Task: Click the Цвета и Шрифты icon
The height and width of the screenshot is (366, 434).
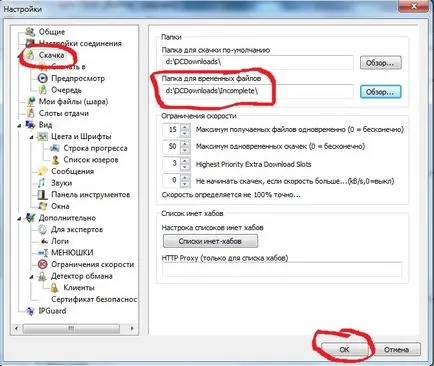Action: (43, 136)
